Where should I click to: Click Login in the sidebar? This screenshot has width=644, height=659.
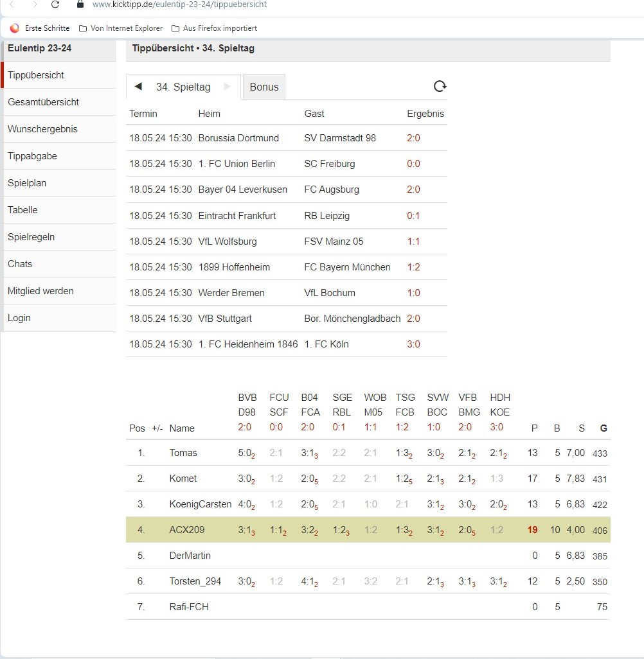60,318
